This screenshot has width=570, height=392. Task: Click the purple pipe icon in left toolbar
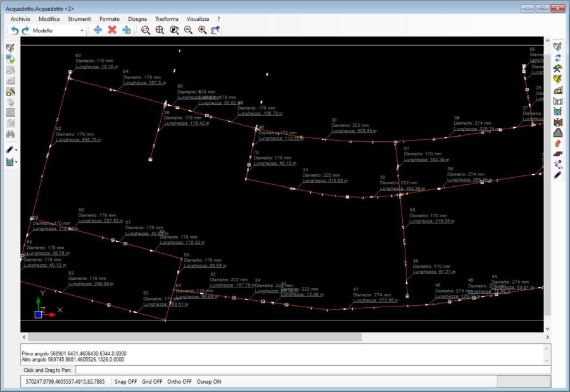[9, 149]
